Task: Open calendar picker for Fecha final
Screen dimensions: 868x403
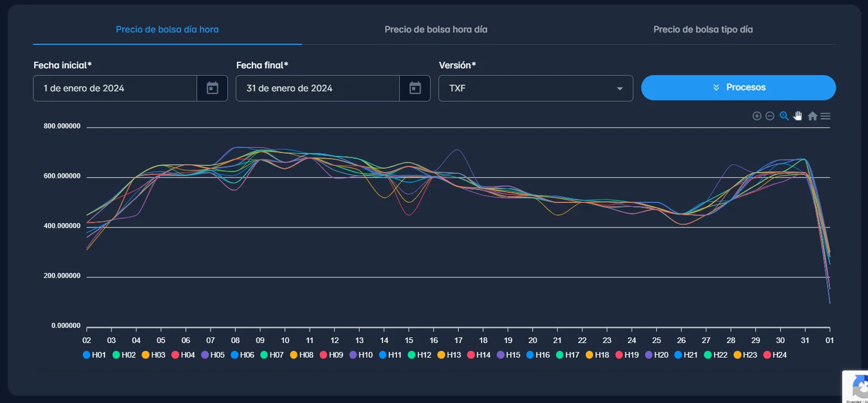Action: click(415, 88)
